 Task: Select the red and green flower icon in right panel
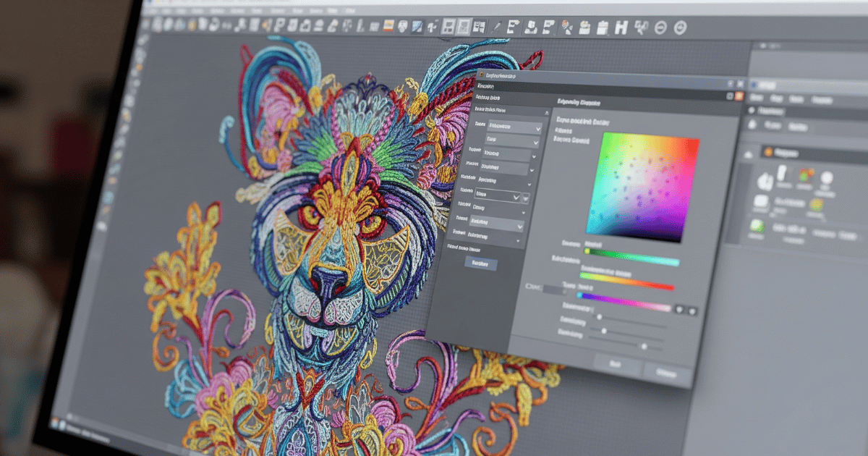(805, 174)
